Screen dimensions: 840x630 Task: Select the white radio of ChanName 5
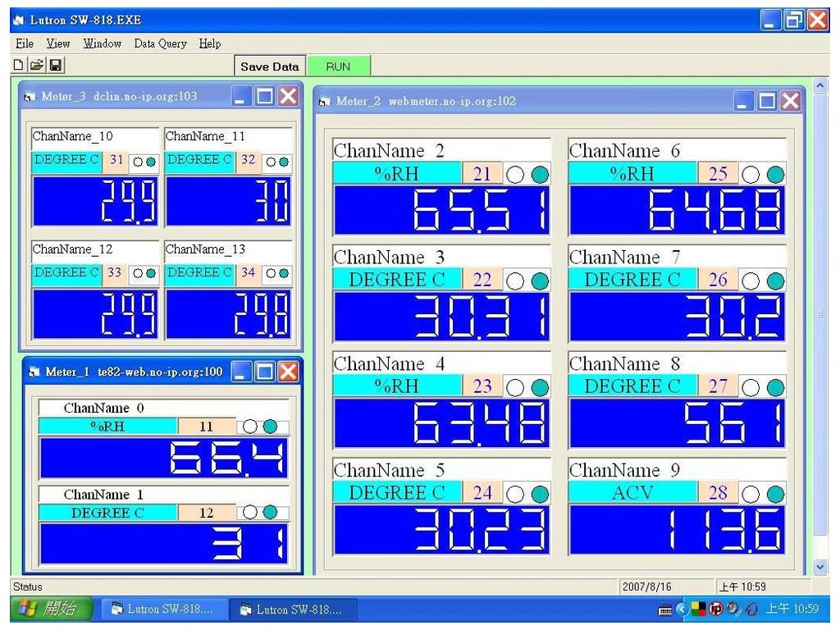[515, 494]
